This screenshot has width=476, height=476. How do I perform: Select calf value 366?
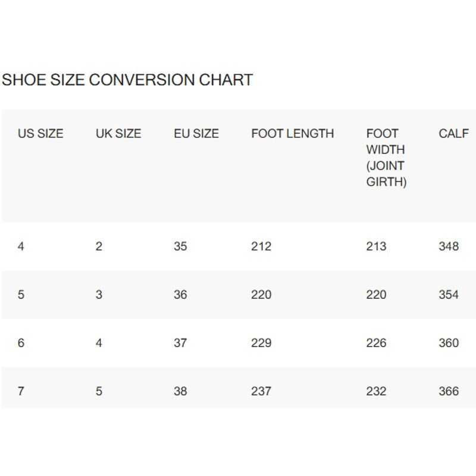(449, 391)
